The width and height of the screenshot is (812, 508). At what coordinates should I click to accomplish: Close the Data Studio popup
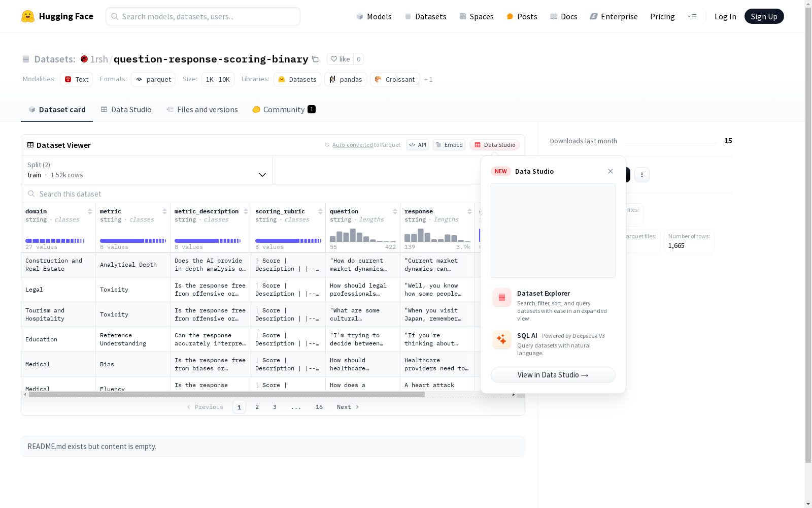[611, 171]
